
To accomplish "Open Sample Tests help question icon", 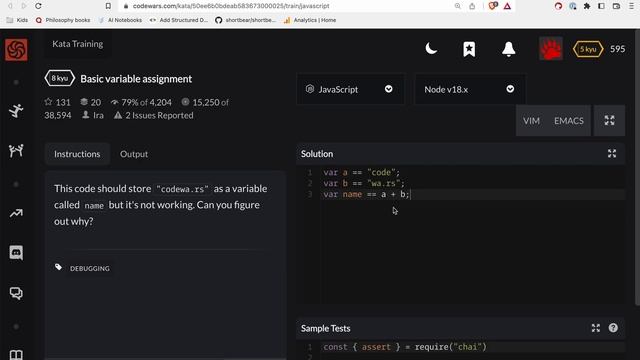I will point(613,328).
